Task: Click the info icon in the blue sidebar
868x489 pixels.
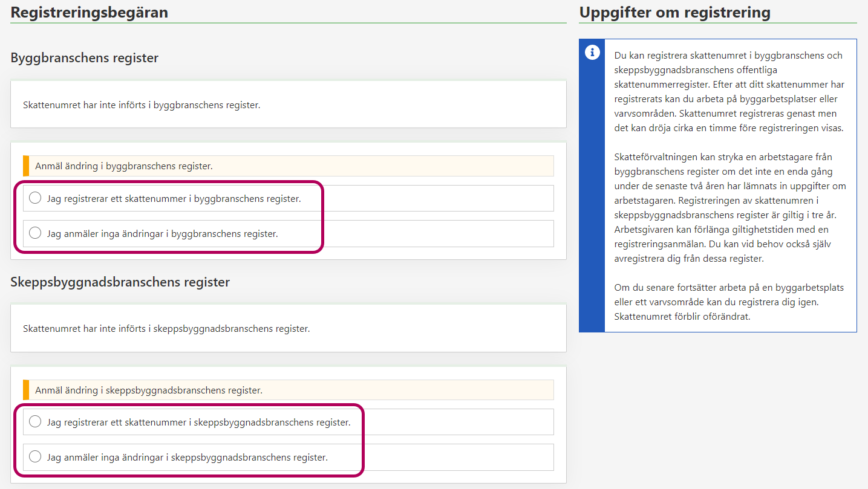Action: (x=592, y=53)
